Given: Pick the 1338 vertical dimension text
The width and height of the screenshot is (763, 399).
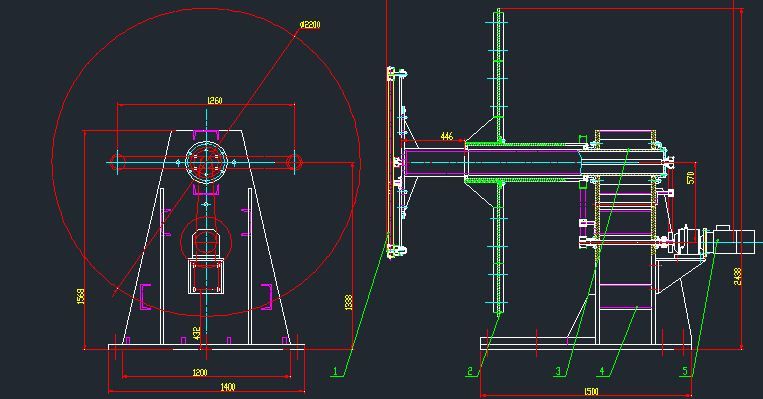Looking at the screenshot, I should tap(348, 302).
